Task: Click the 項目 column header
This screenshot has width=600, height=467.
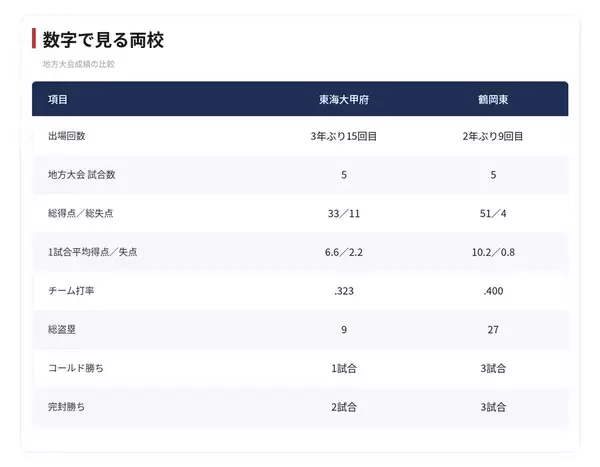Action: (x=58, y=100)
